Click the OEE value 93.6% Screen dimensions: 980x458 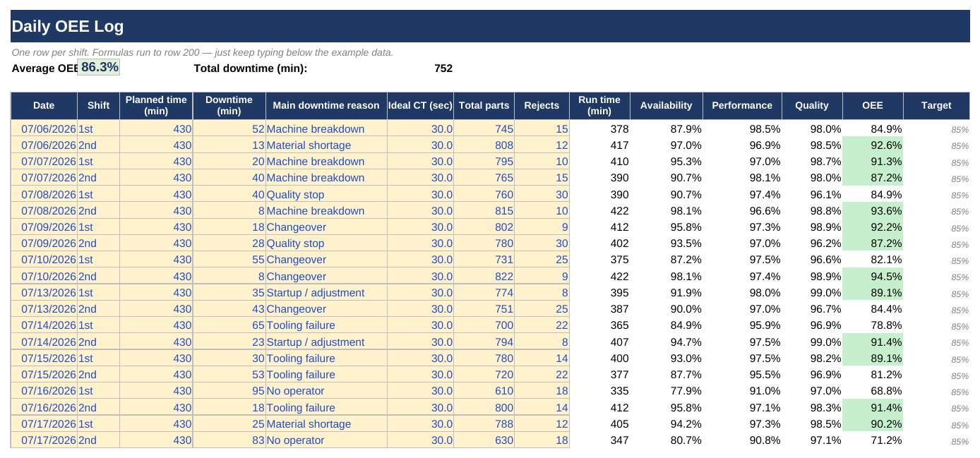(x=873, y=211)
